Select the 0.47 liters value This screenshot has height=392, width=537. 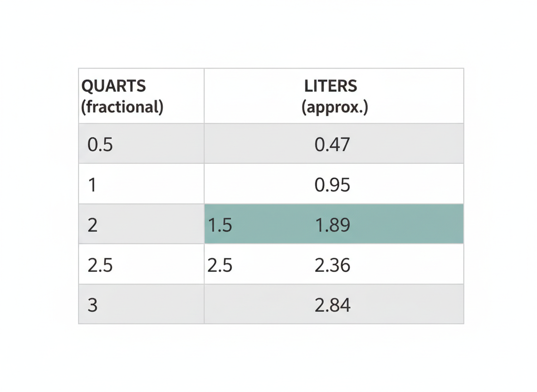(332, 145)
